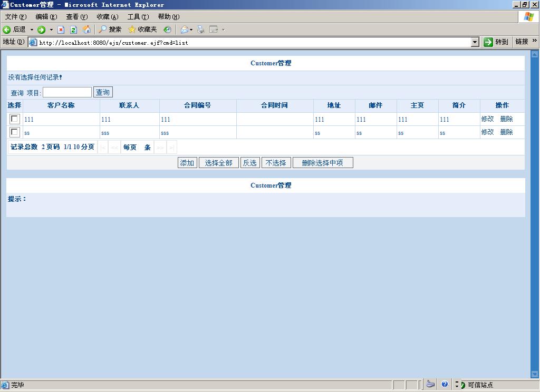Click the 反选 button

click(x=250, y=163)
